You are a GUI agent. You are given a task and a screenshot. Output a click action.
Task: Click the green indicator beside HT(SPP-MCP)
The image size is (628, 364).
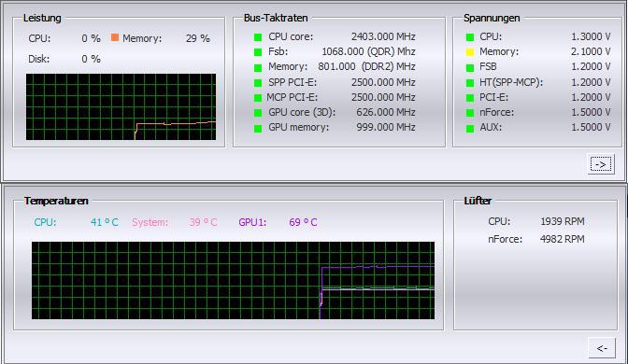[x=470, y=83]
